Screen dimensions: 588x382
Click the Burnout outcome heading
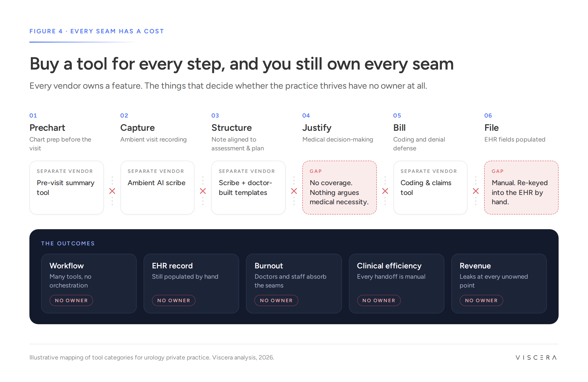point(269,266)
